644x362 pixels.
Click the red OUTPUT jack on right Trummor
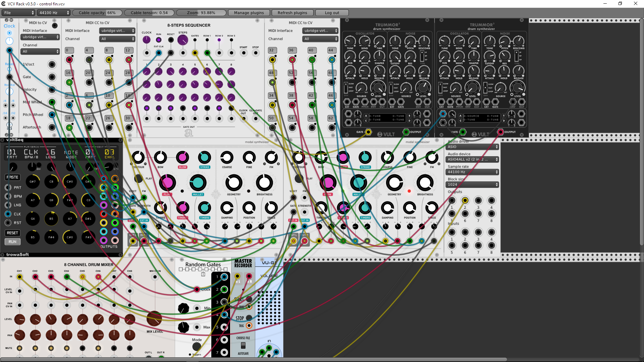click(x=500, y=132)
